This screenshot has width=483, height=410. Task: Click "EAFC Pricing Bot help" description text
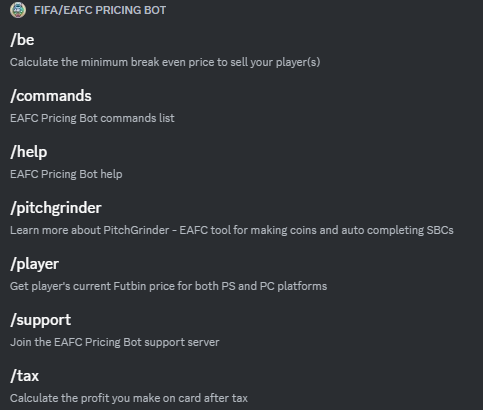point(66,174)
